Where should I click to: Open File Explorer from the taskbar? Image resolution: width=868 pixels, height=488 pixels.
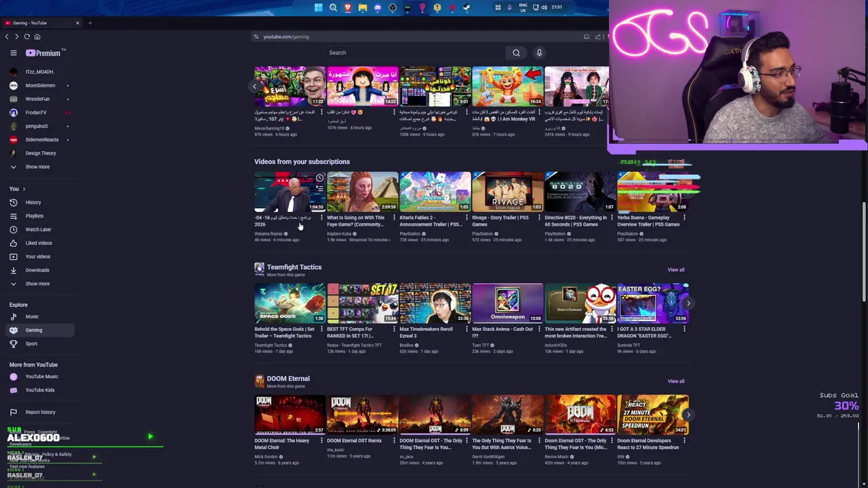coord(363,7)
